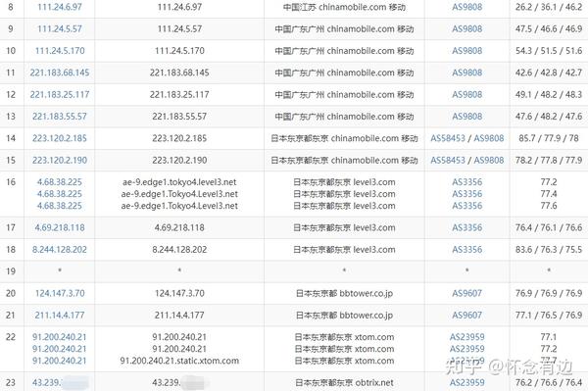Open the AS3356 link in hop 18 row
Viewport: 588px width, 391px height.
(x=466, y=249)
